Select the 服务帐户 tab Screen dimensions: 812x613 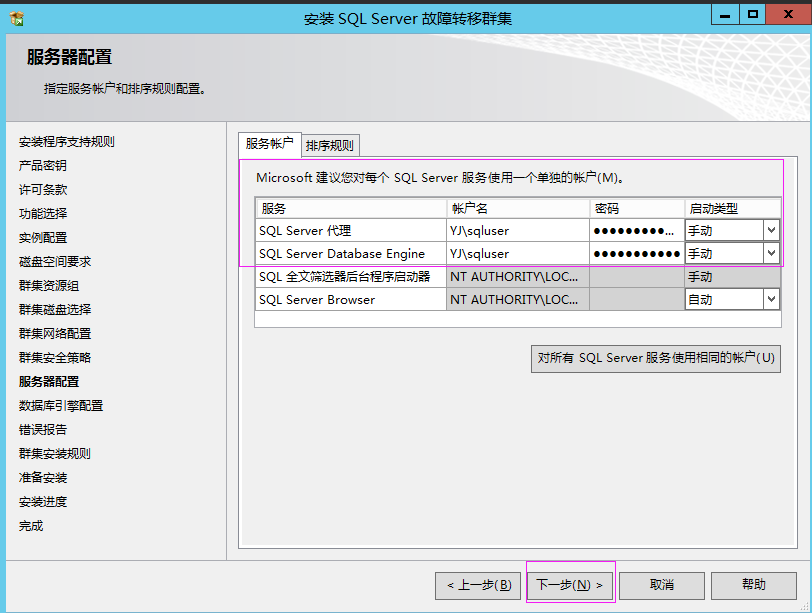click(x=270, y=144)
